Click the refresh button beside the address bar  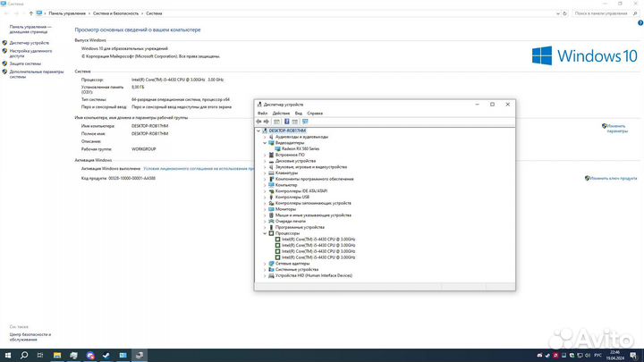coord(564,13)
